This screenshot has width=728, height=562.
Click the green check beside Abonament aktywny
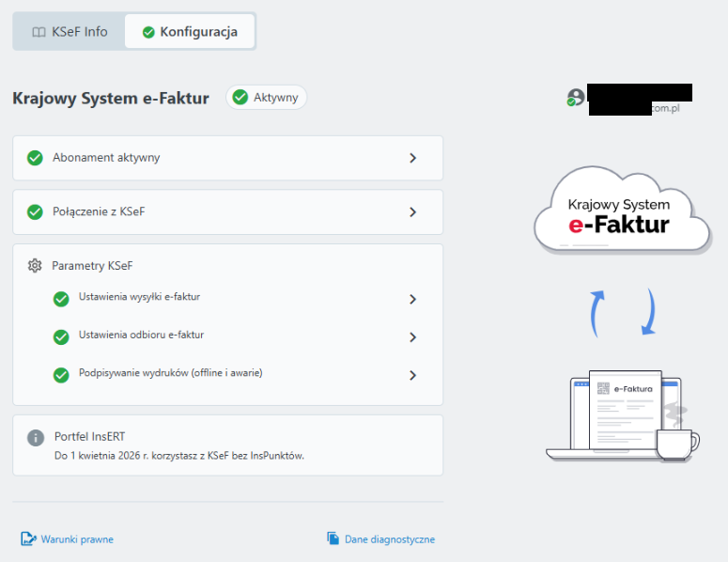35,158
